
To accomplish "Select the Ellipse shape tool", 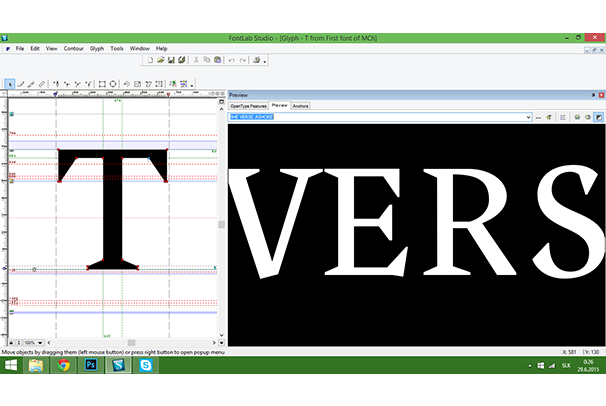I will tap(113, 84).
